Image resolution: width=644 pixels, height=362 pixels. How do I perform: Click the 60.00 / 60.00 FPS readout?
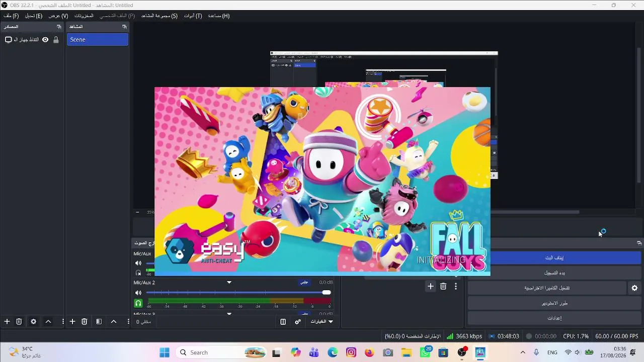617,336
